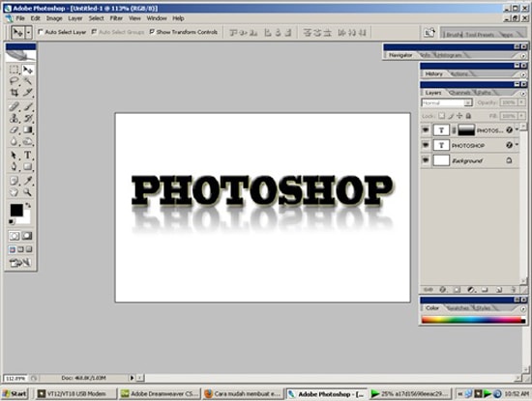Pick a color from the Color ramp
The height and width of the screenshot is (401, 532).
pos(472,320)
